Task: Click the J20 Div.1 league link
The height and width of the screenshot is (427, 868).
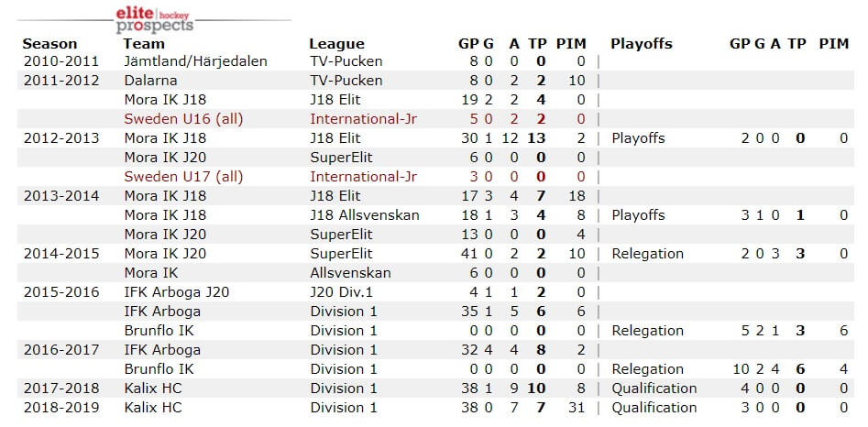Action: pyautogui.click(x=343, y=292)
